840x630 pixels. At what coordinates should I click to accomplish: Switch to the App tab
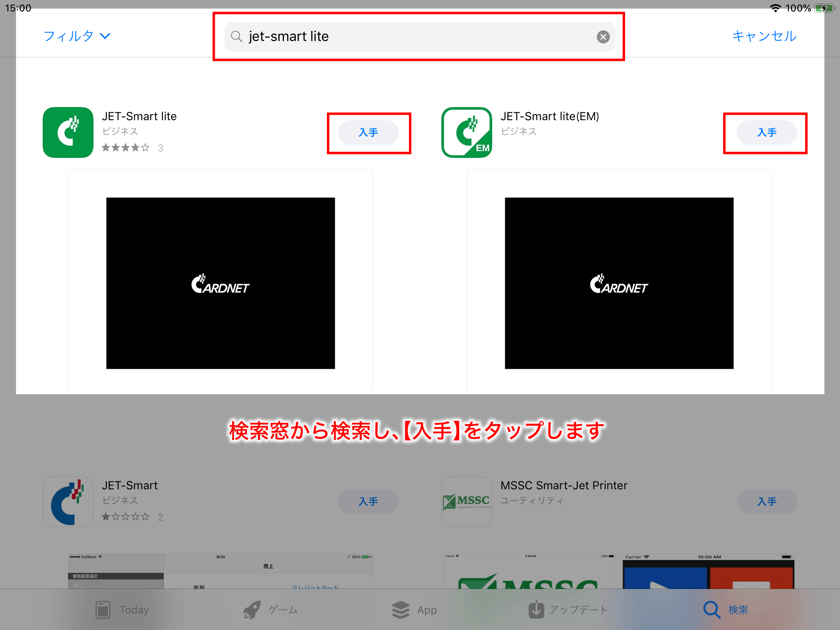[414, 610]
